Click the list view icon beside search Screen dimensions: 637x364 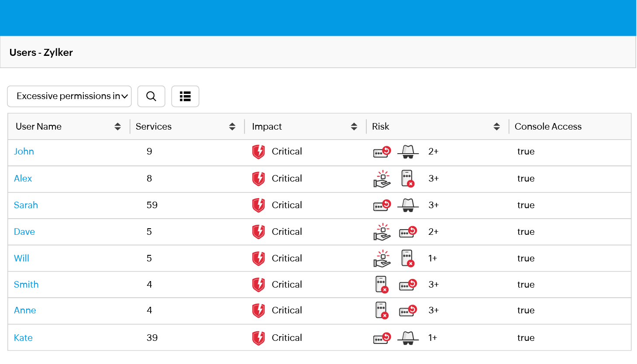tap(185, 96)
